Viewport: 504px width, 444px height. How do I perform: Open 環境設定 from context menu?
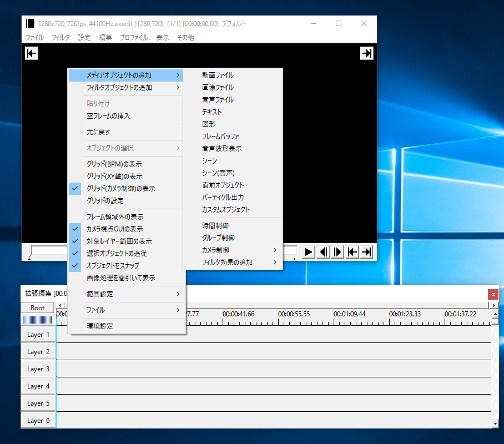(x=127, y=326)
